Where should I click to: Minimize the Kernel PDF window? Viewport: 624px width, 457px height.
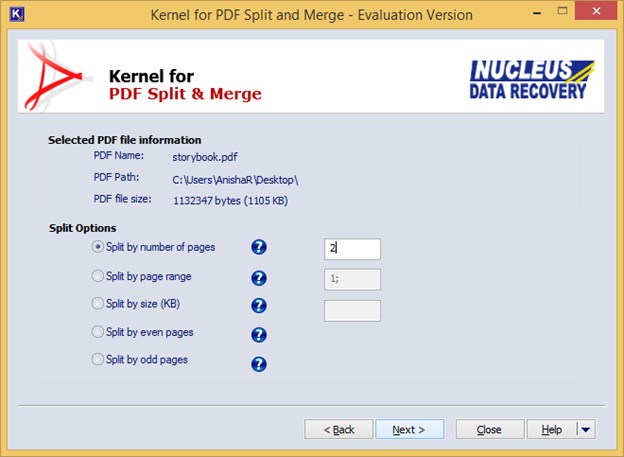(537, 12)
